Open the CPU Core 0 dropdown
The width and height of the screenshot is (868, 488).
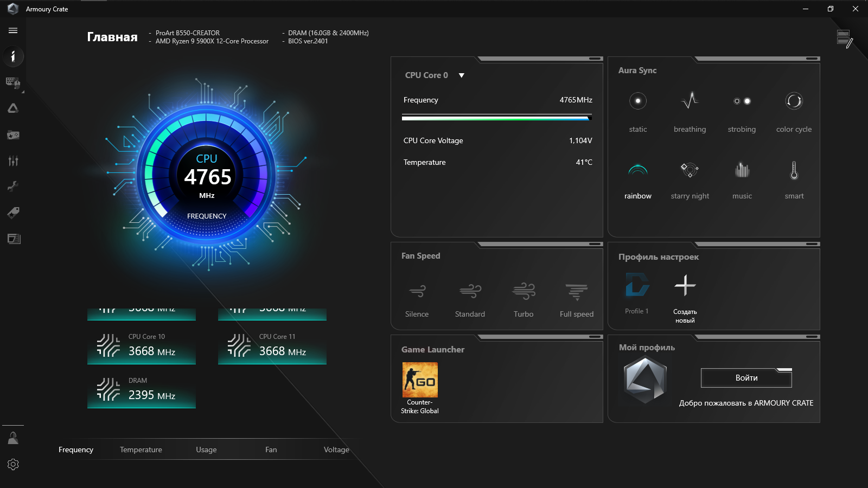coord(461,75)
